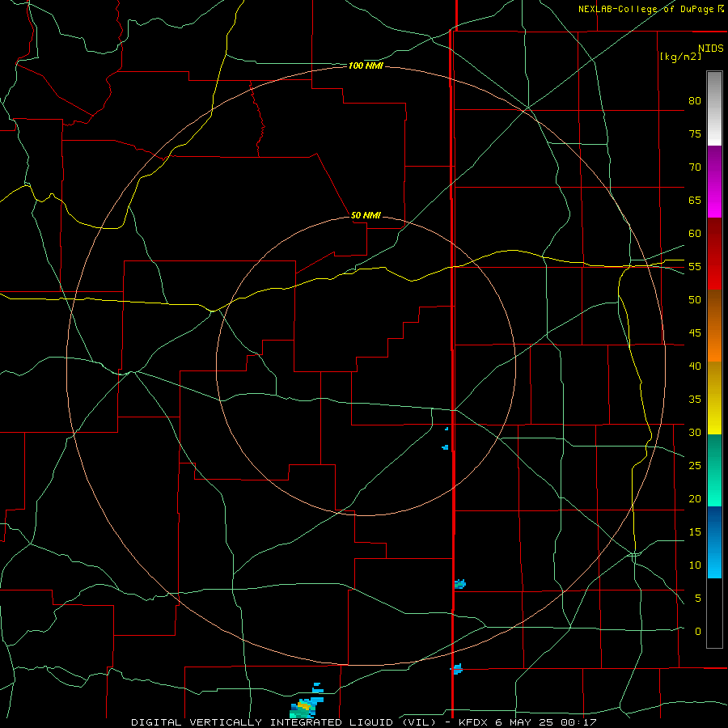This screenshot has height=728, width=728.
Task: Click the 70 value on the scale
Action: pos(695,167)
